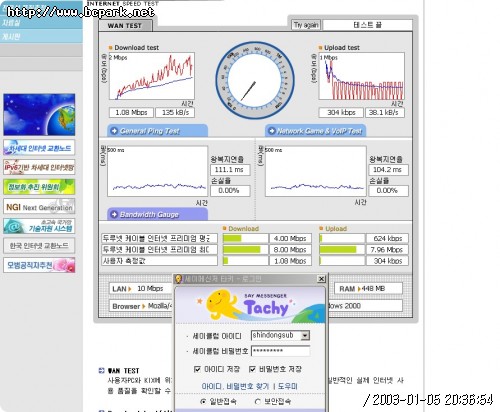Click arrow icon beside General Ping Test

pyautogui.click(x=114, y=131)
